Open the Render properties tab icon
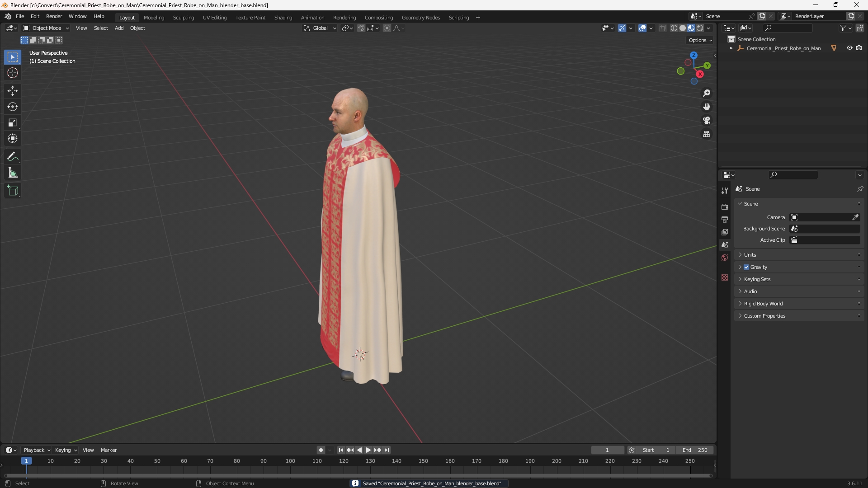 (x=725, y=206)
